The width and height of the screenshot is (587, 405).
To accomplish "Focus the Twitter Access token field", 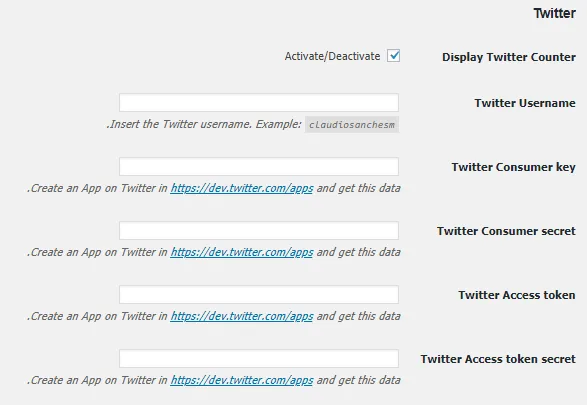I will (x=259, y=295).
